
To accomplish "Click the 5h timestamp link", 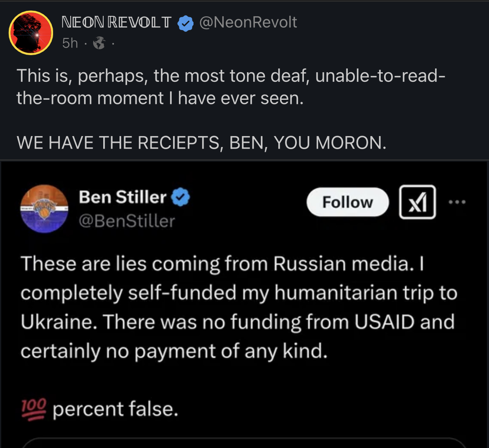I will [x=69, y=43].
